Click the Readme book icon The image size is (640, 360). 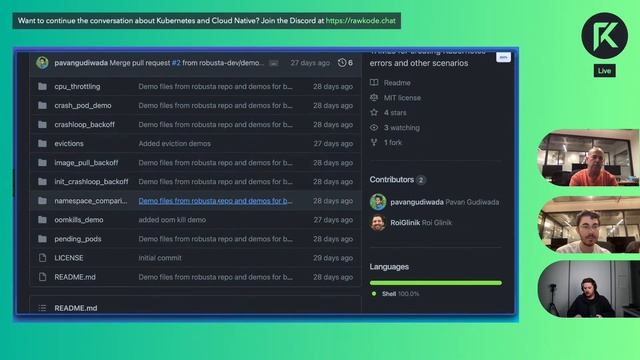coord(374,82)
